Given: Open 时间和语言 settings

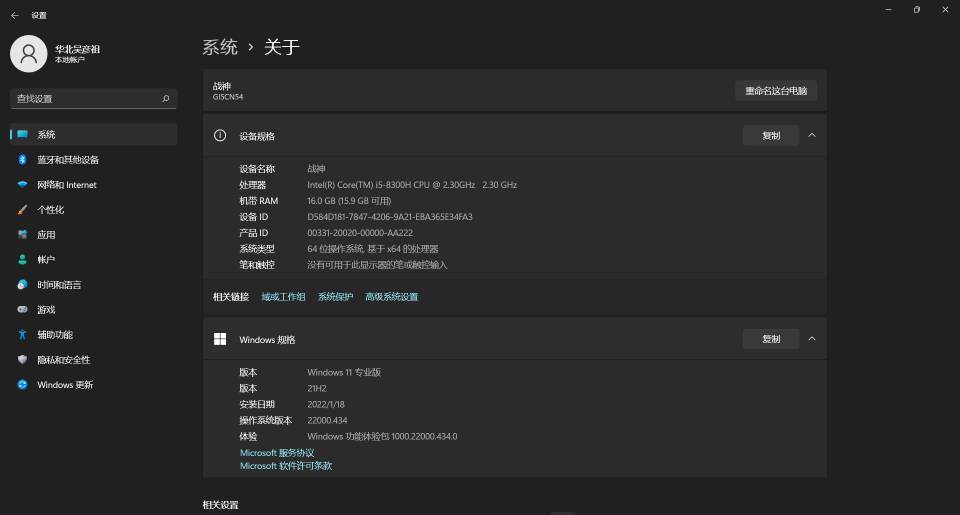Looking at the screenshot, I should [94, 285].
